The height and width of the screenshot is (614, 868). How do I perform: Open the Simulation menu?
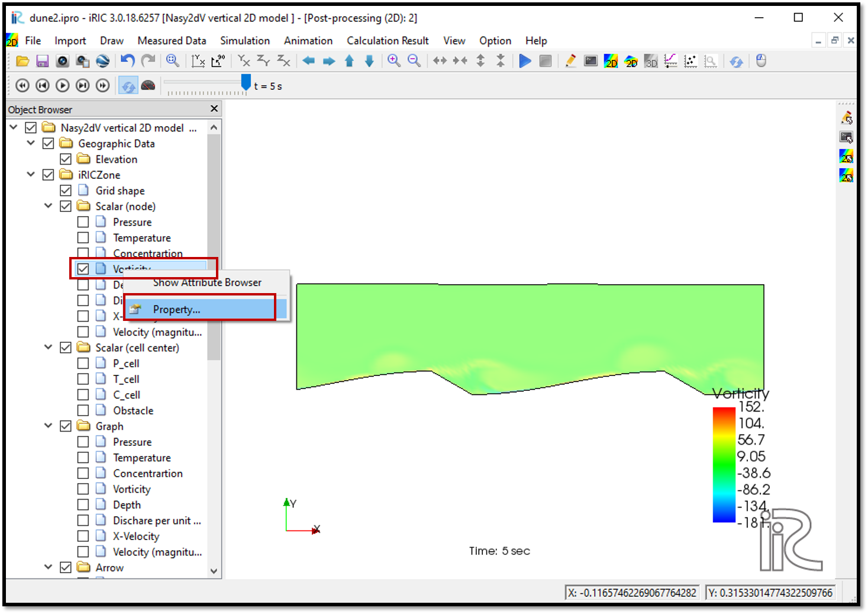point(245,40)
